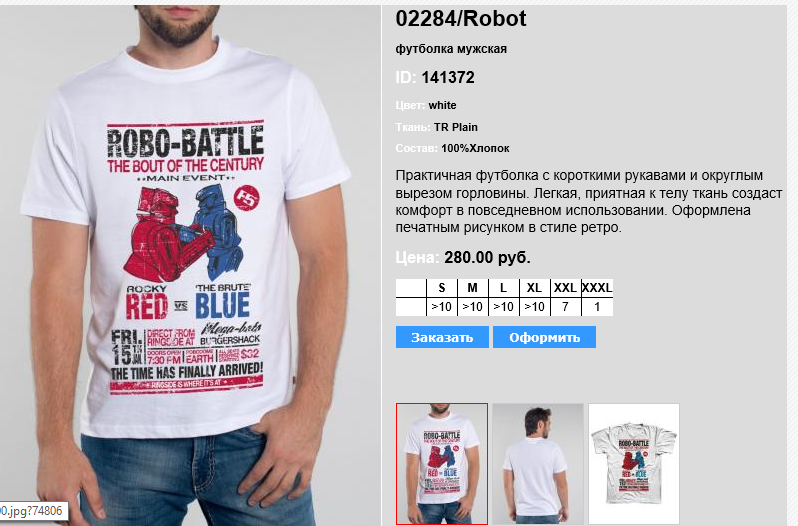
Task: Click the product ID 141372
Action: (448, 77)
